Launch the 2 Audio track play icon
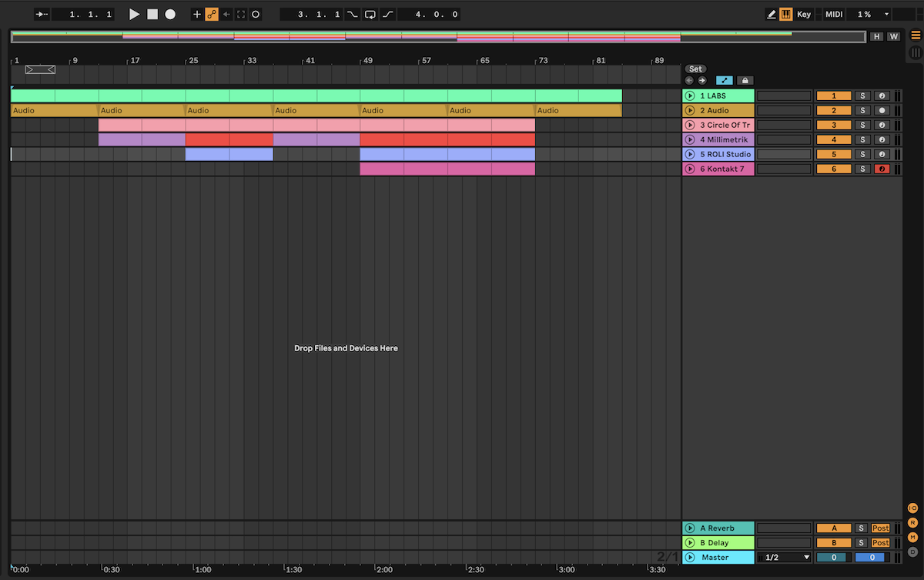This screenshot has height=580, width=924. [x=690, y=110]
